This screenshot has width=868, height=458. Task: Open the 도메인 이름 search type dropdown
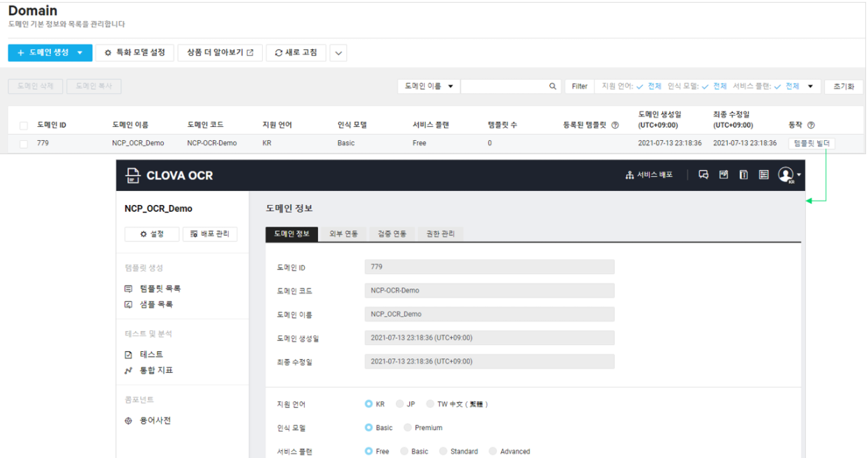pyautogui.click(x=429, y=86)
